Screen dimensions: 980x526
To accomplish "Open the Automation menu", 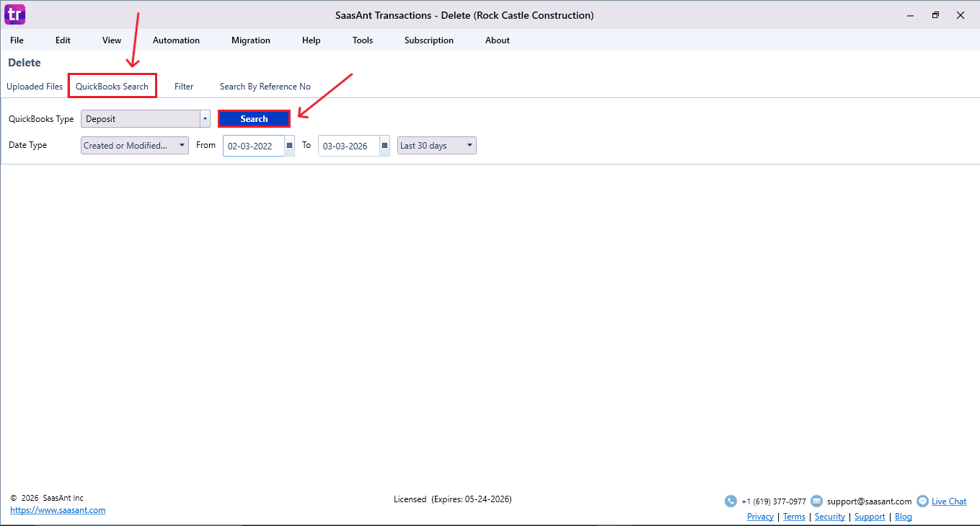I will click(x=176, y=40).
